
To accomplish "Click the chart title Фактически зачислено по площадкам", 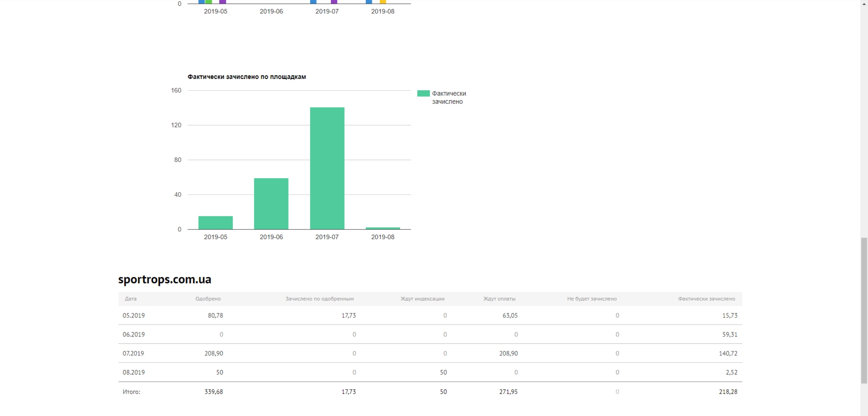I will (x=247, y=77).
